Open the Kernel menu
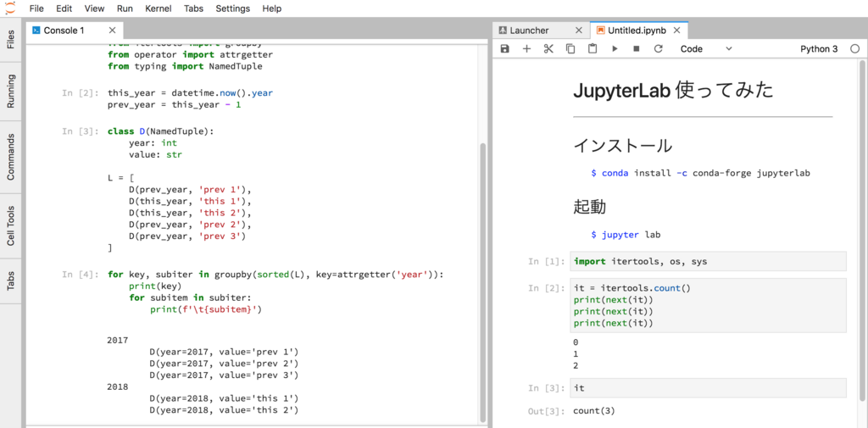The height and width of the screenshot is (428, 868). coord(159,8)
